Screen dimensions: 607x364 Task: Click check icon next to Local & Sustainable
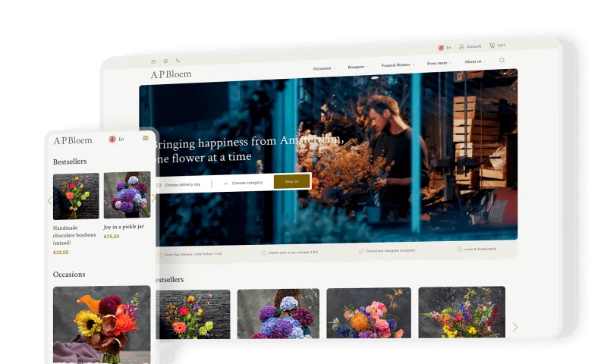tap(460, 249)
